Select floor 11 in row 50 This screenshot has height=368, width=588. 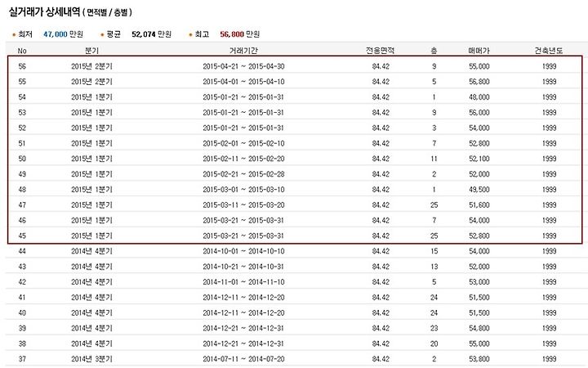434,159
